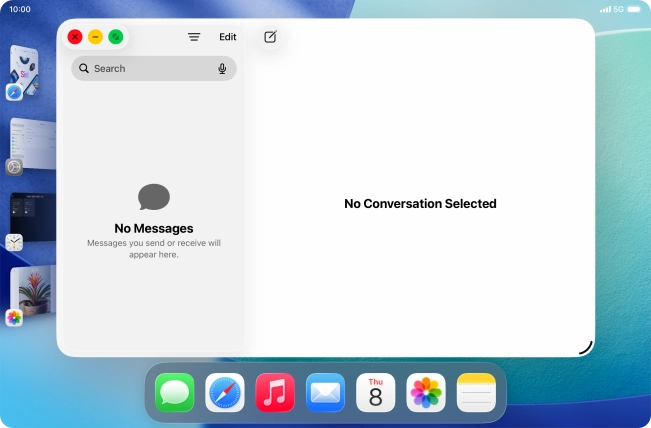Click the "No Messages" heading
Screen dimensions: 651x428
point(154,228)
